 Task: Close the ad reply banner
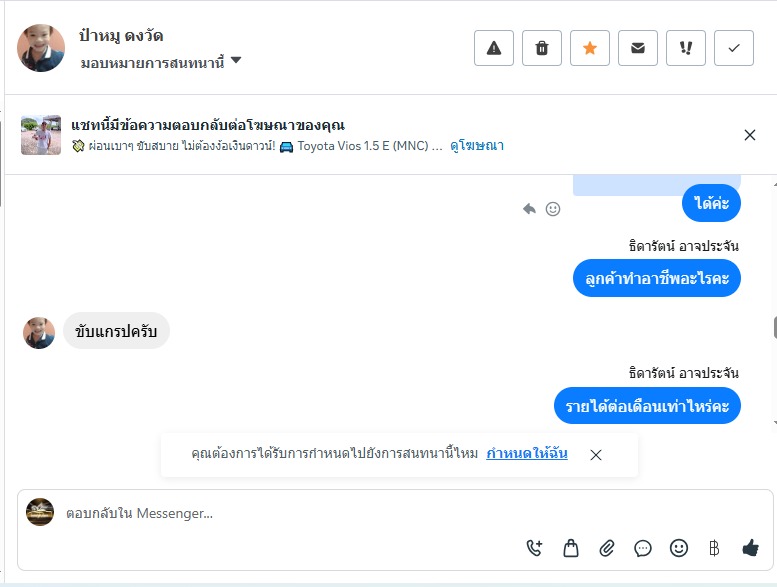[x=750, y=135]
